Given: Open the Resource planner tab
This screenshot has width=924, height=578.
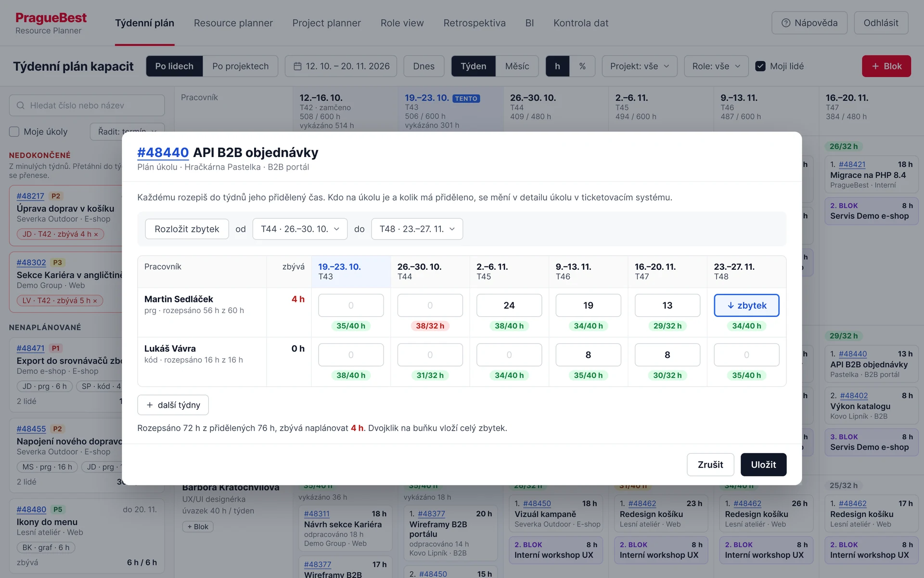Looking at the screenshot, I should pos(233,23).
